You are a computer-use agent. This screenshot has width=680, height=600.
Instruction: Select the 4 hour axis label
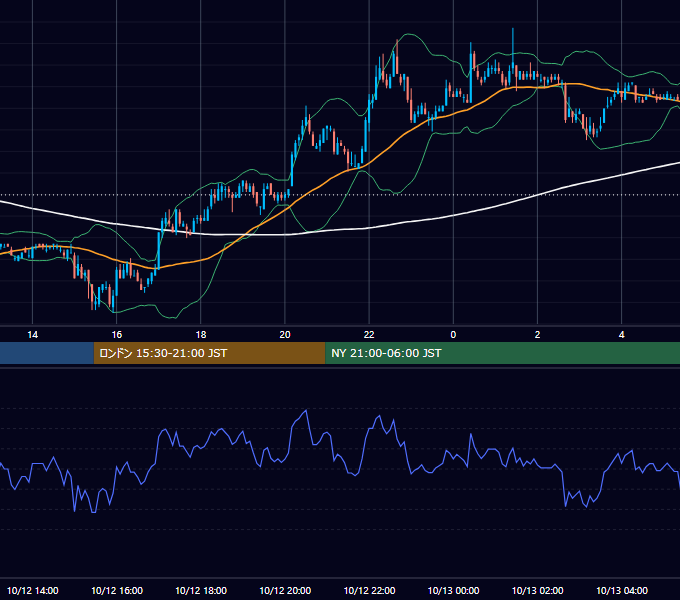click(x=621, y=335)
